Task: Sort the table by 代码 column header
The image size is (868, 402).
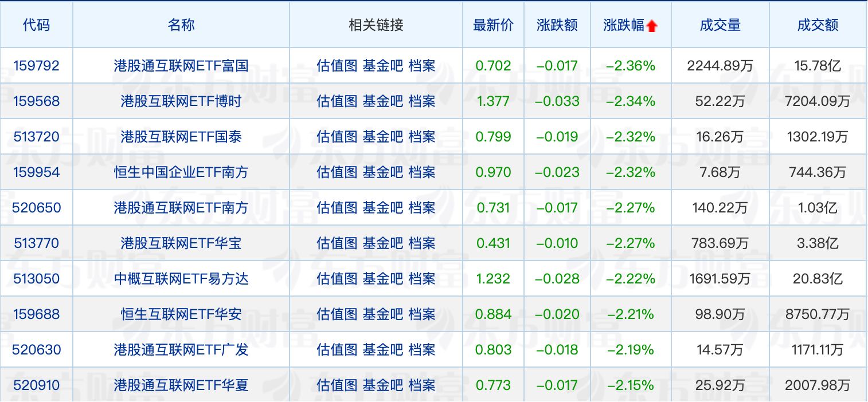Action: click(x=36, y=25)
